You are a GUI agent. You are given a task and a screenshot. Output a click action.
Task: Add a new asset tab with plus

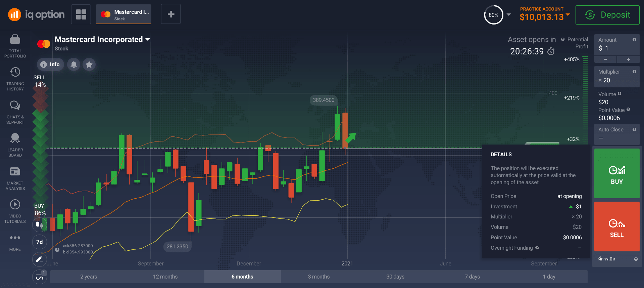click(171, 14)
